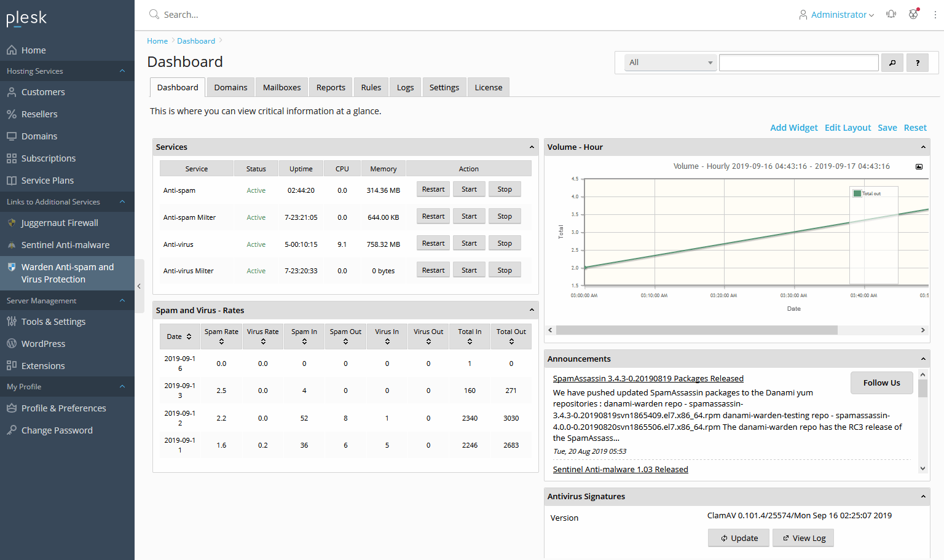Click the magnifier search button beside the filter
The image size is (944, 560).
tap(892, 63)
